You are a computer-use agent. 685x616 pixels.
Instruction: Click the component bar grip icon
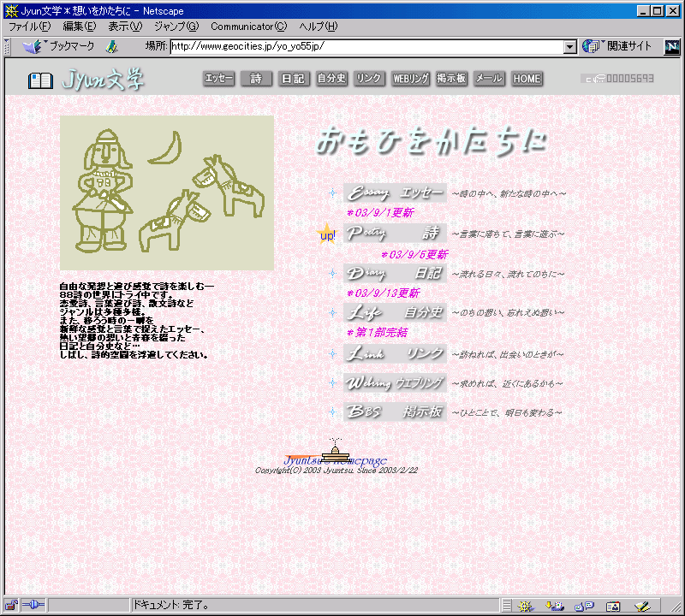[507, 606]
